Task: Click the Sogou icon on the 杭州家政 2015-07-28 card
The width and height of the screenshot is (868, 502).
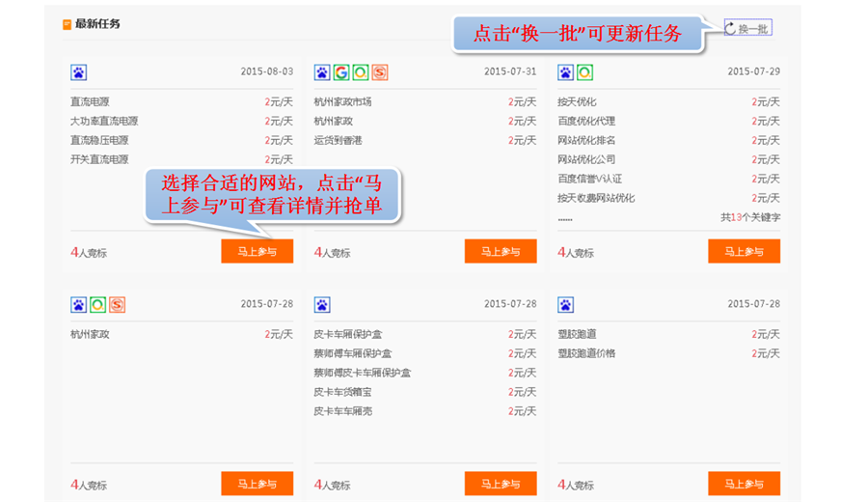Action: pyautogui.click(x=117, y=305)
